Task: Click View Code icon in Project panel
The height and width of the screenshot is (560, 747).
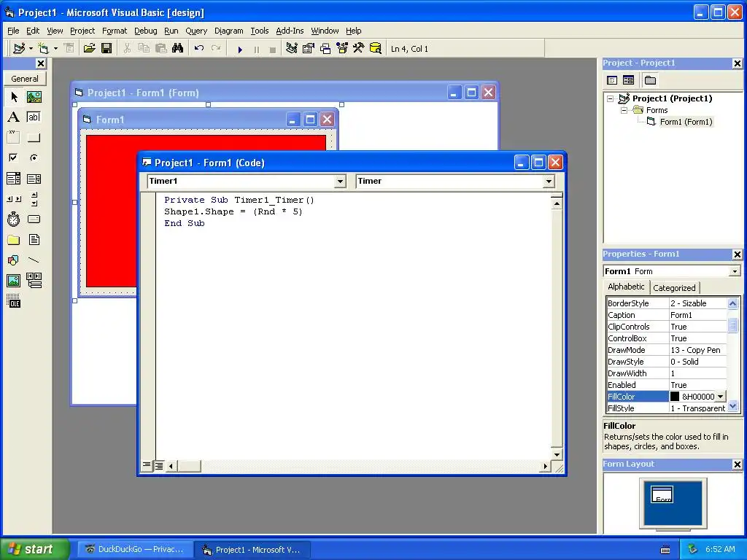Action: (x=612, y=80)
